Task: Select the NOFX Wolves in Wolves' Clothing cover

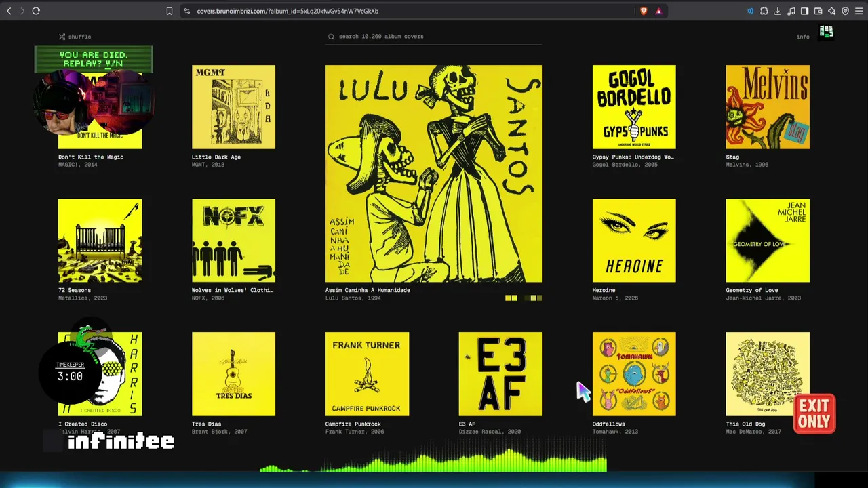Action: 233,241
